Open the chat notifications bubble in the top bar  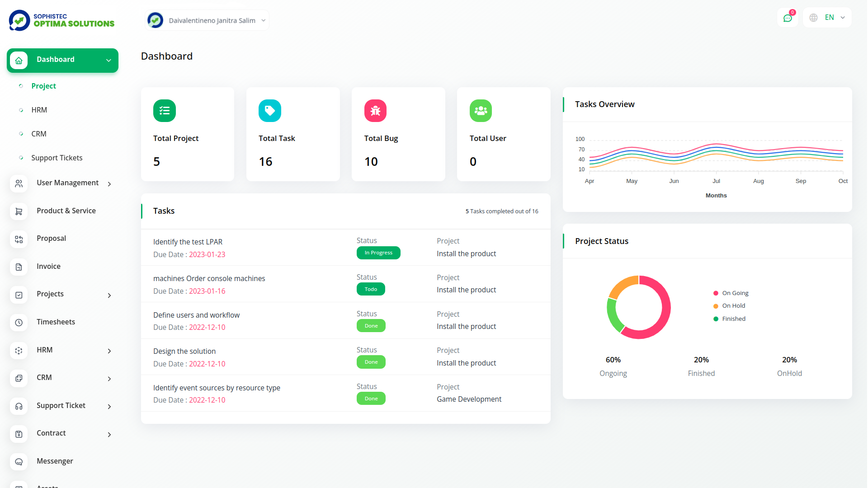coord(788,18)
